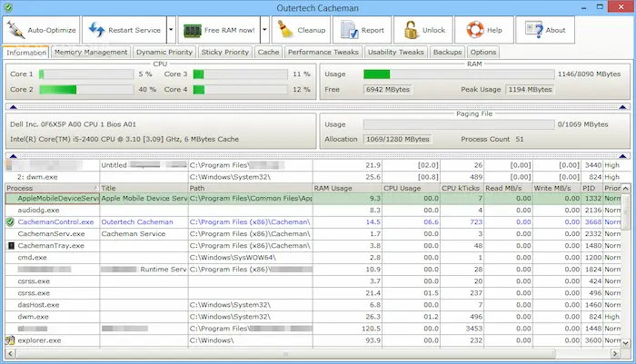Click the Free RAM now memory chip icon

[x=193, y=30]
